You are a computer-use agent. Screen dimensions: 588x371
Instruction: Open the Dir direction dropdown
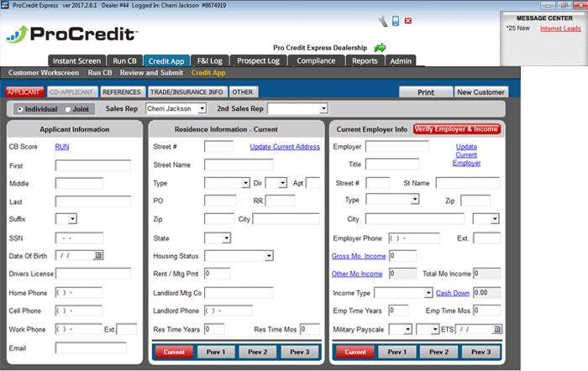(x=283, y=183)
